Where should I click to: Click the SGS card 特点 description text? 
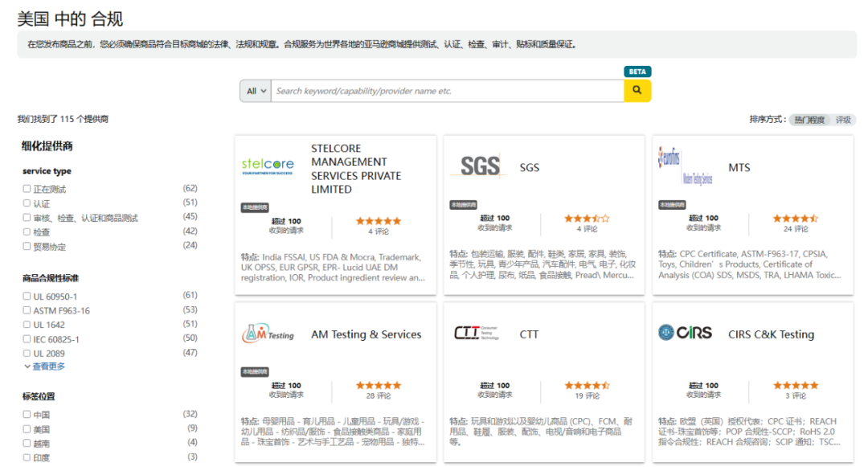click(542, 264)
